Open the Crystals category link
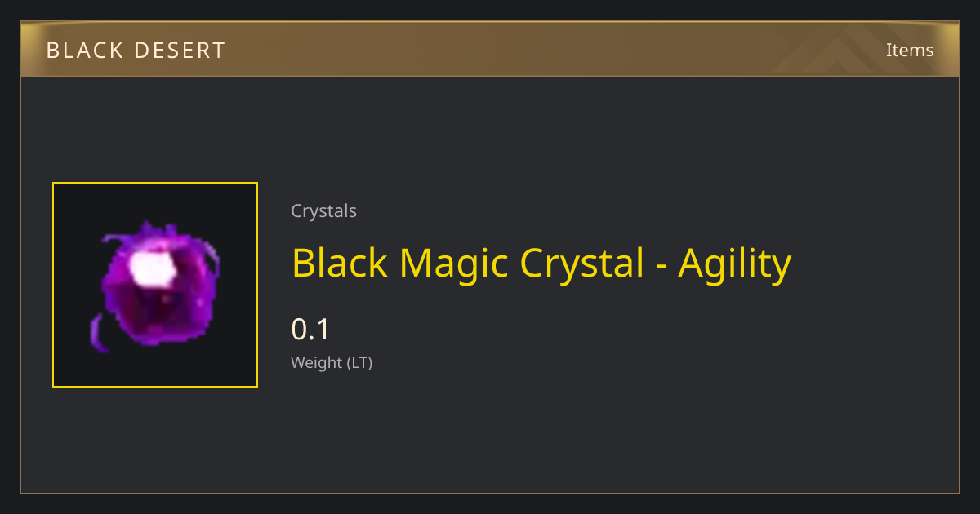The image size is (980, 514). pyautogui.click(x=323, y=211)
